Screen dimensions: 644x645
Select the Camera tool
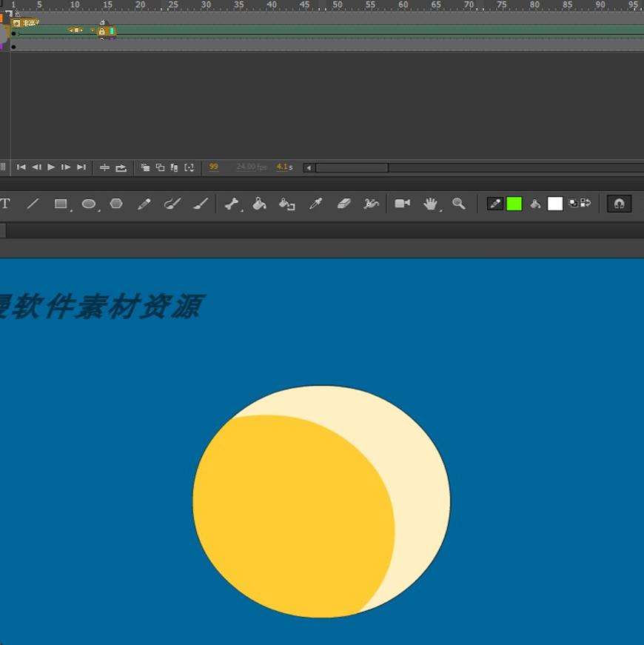coord(403,203)
